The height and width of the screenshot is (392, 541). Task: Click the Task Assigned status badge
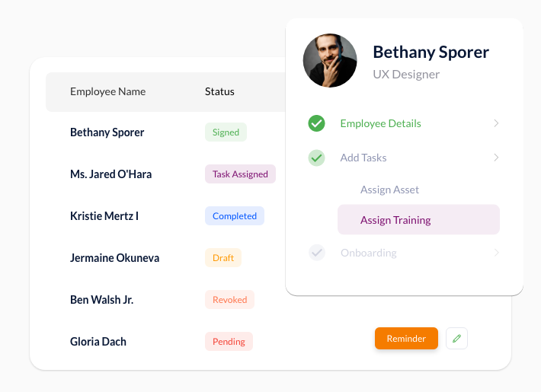coord(240,174)
